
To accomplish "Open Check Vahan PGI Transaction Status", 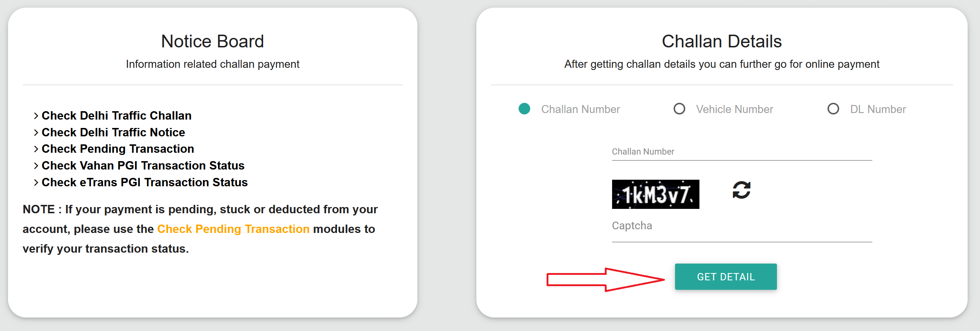I will pos(143,165).
